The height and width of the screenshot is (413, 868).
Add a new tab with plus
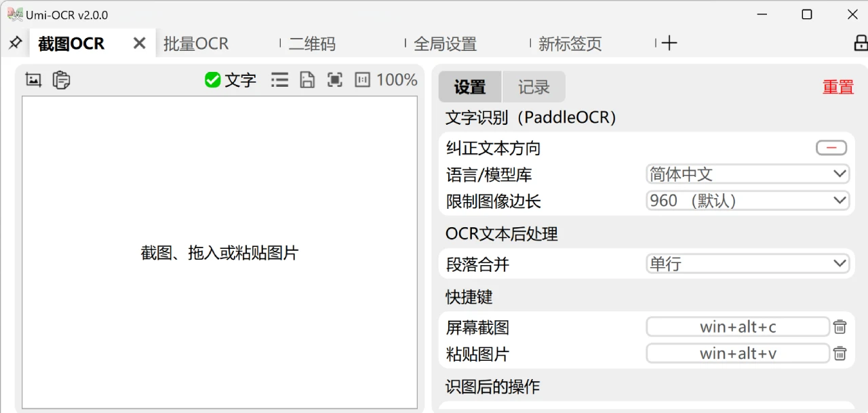click(x=669, y=43)
